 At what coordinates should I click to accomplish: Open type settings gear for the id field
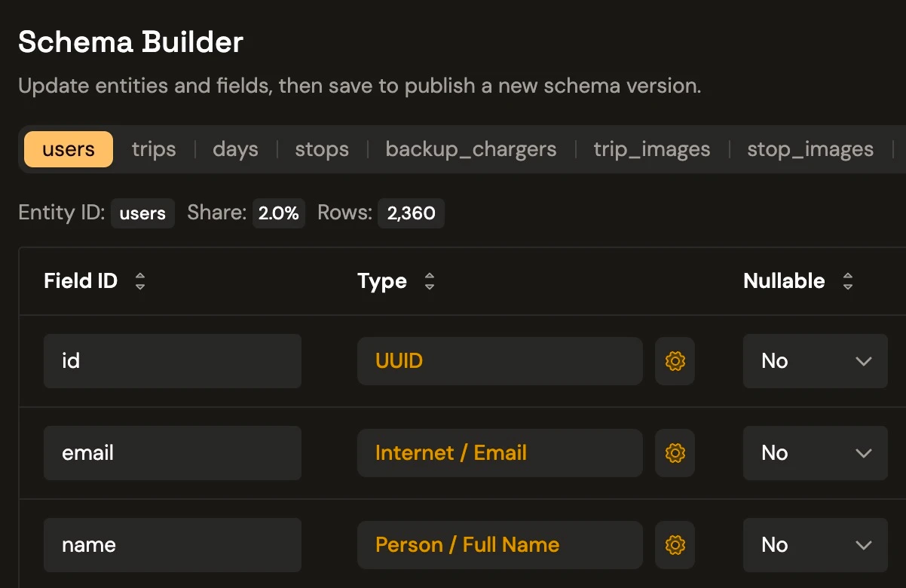click(675, 360)
